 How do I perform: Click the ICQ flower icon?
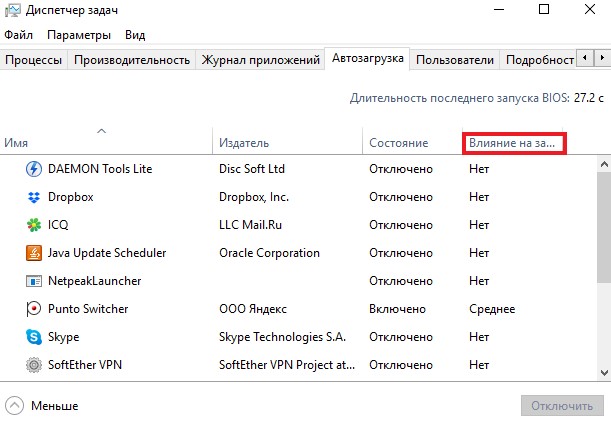[x=34, y=225]
